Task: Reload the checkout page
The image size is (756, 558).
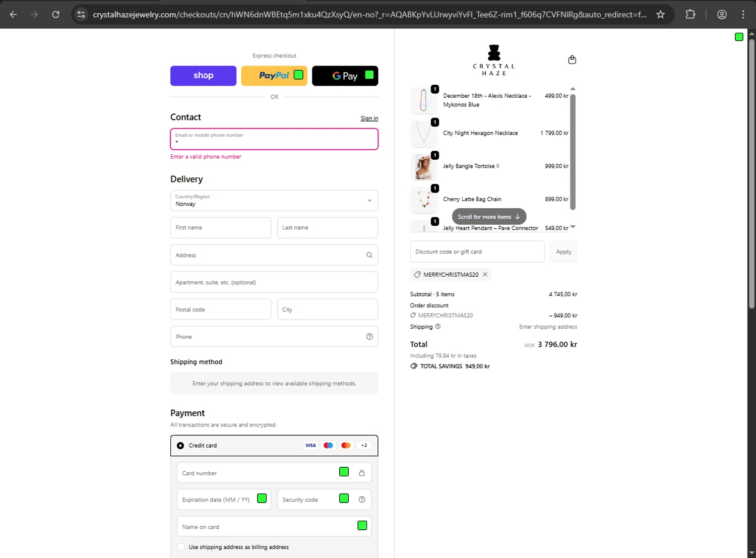Action: (56, 15)
